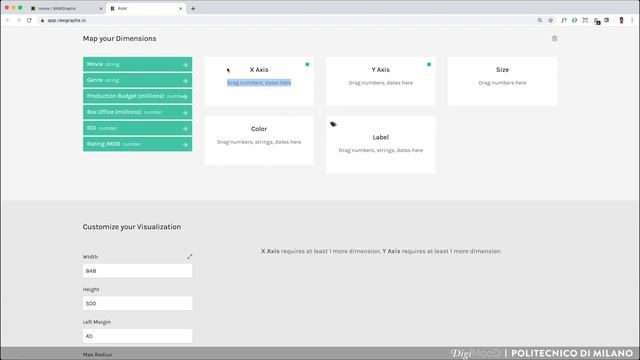Click the app.rawgraphs.io address bar
Image resolution: width=640 pixels, height=360 pixels.
pyautogui.click(x=286, y=20)
